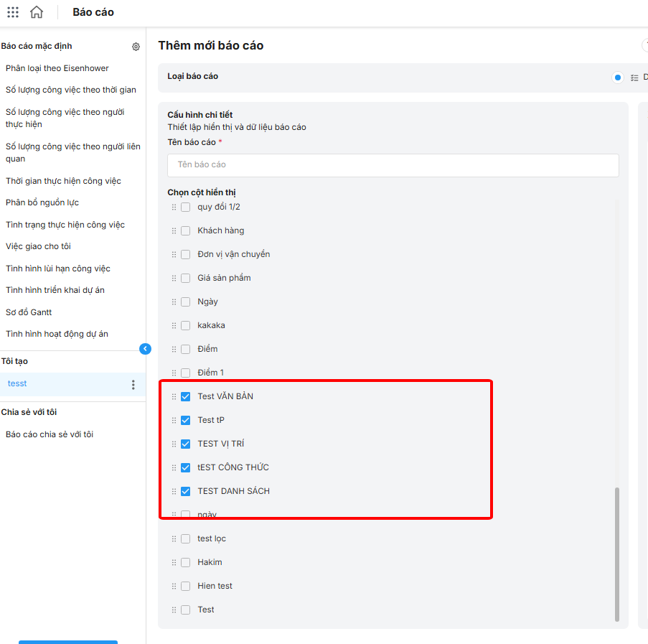Click drag handle beside Khách hàng column
The image size is (648, 644).
[174, 230]
